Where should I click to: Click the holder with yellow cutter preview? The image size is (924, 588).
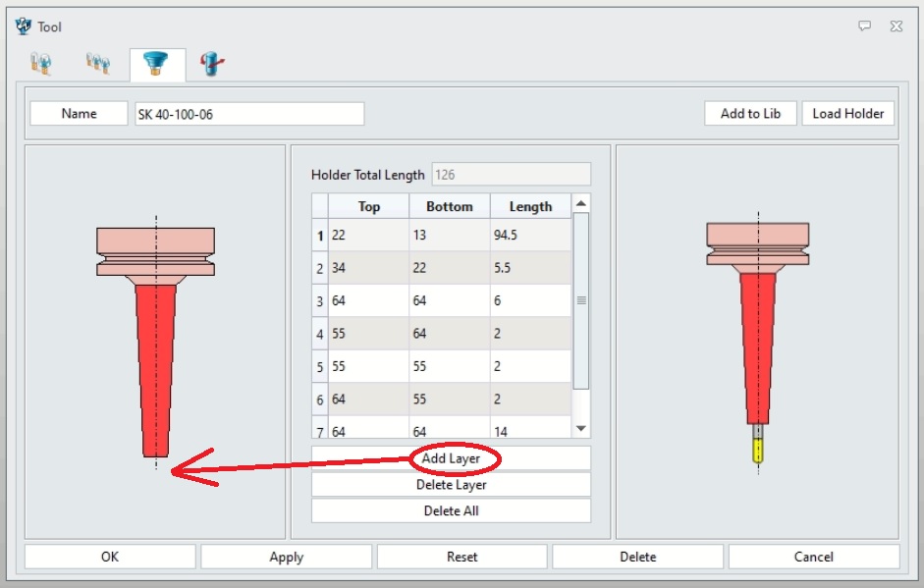pos(758,343)
